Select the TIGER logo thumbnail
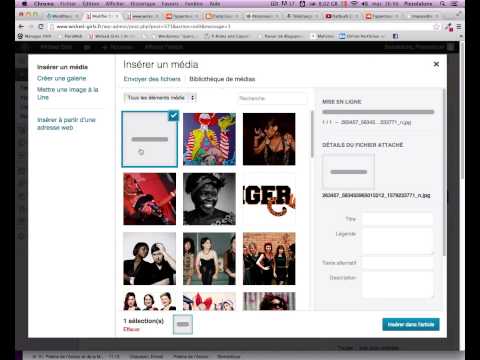Screen dimensions: 480x360 click(269, 199)
